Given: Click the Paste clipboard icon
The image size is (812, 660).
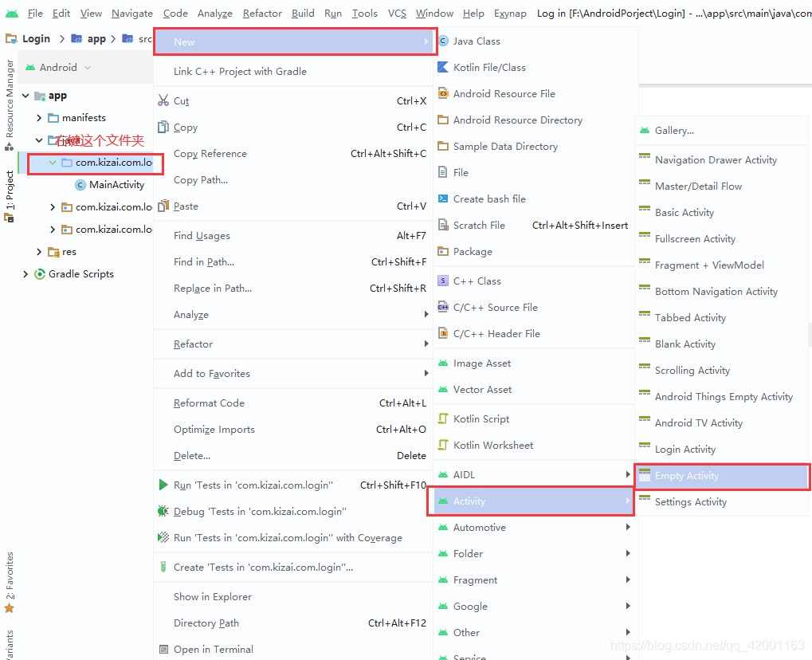Looking at the screenshot, I should (x=163, y=206).
